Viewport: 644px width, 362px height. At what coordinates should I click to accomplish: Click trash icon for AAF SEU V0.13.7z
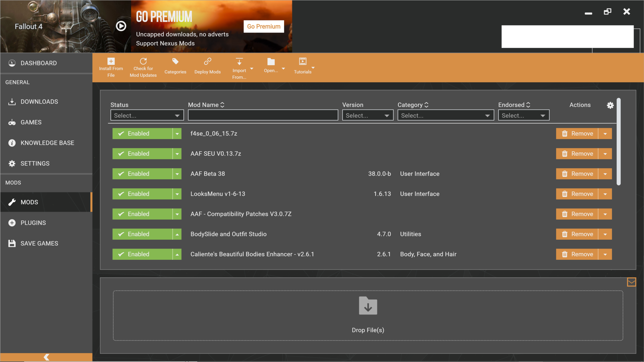click(565, 154)
